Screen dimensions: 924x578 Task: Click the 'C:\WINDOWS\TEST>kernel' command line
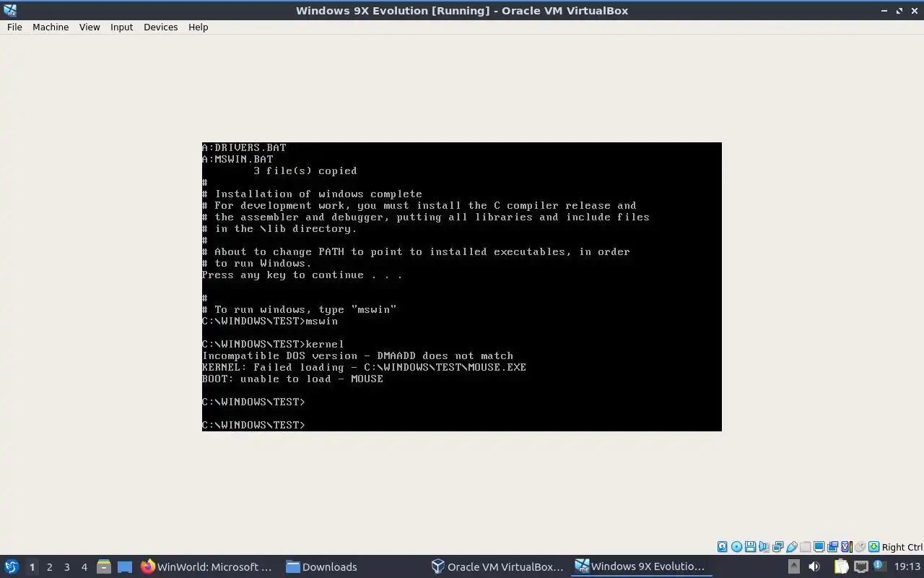tap(273, 344)
